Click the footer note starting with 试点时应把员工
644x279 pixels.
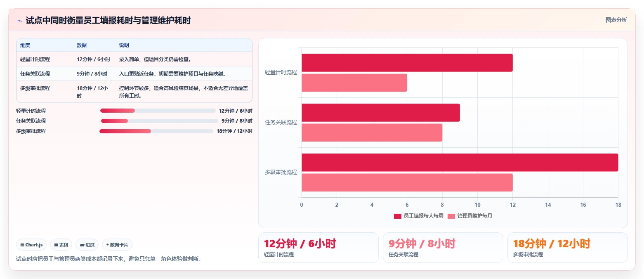click(x=109, y=259)
